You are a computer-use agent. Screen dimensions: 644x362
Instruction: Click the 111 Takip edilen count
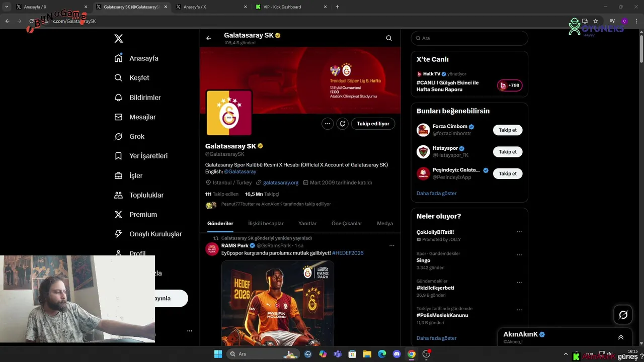coord(222,194)
